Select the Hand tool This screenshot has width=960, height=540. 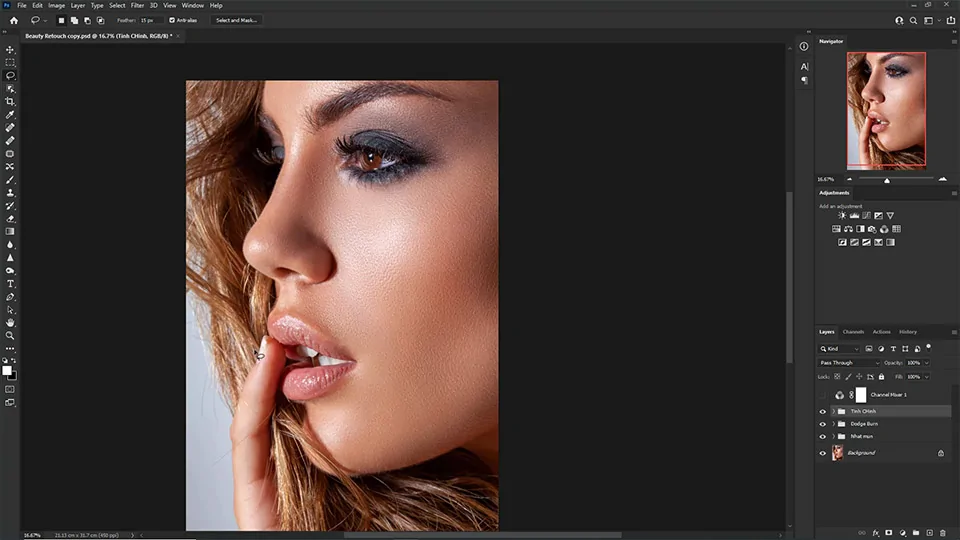(x=10, y=323)
